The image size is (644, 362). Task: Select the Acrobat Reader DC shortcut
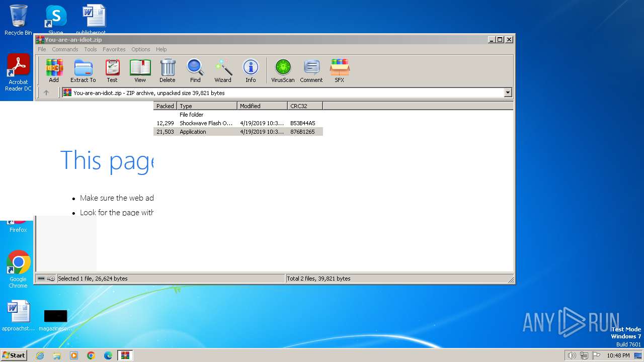(x=18, y=72)
